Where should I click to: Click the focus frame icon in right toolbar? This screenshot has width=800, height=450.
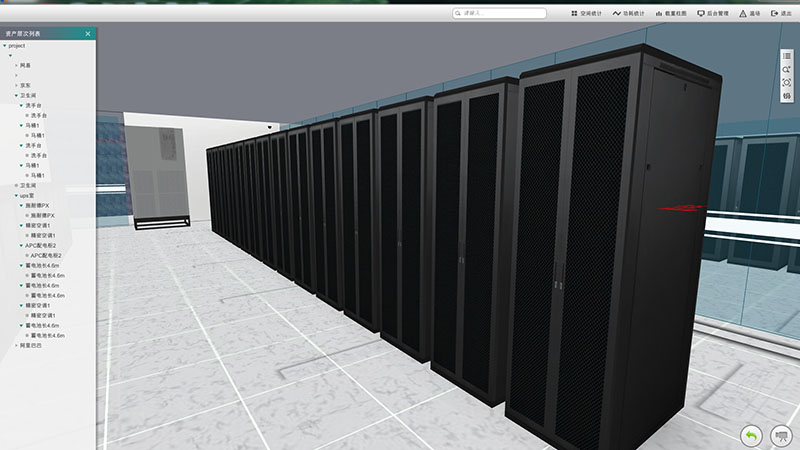point(787,82)
